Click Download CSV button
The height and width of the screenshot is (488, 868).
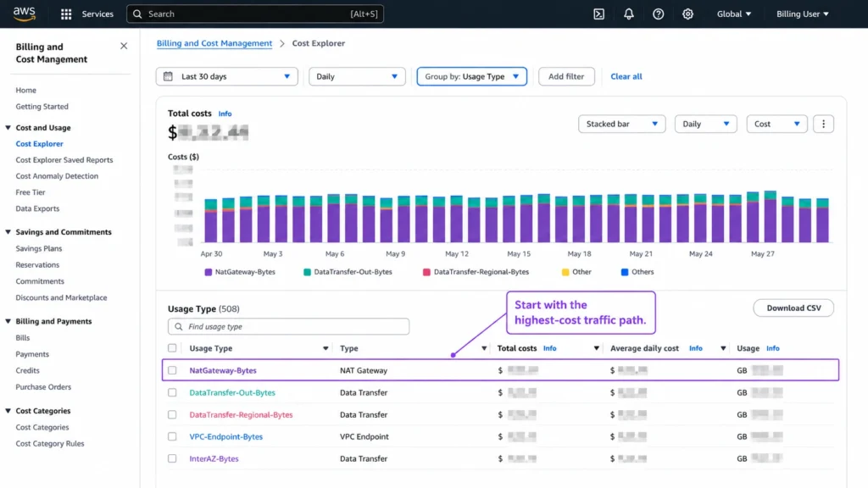click(793, 308)
